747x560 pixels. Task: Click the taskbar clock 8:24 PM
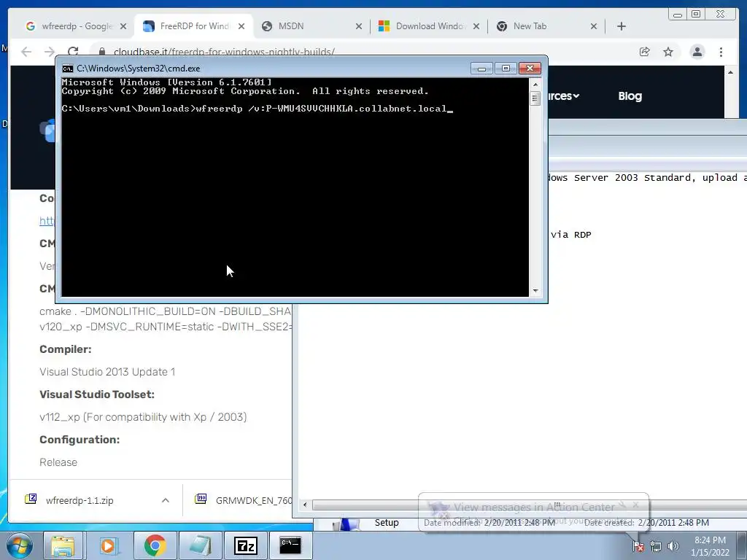tap(710, 546)
